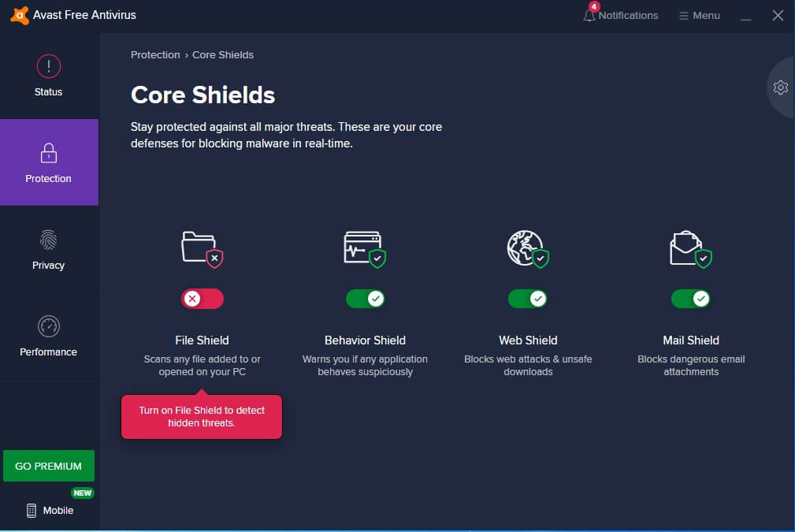
Task: Click the Performance gauge icon
Action: (x=49, y=326)
